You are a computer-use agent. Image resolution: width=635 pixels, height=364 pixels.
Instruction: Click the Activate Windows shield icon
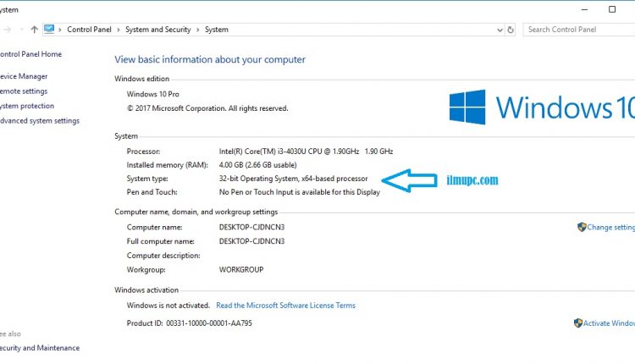coord(578,323)
